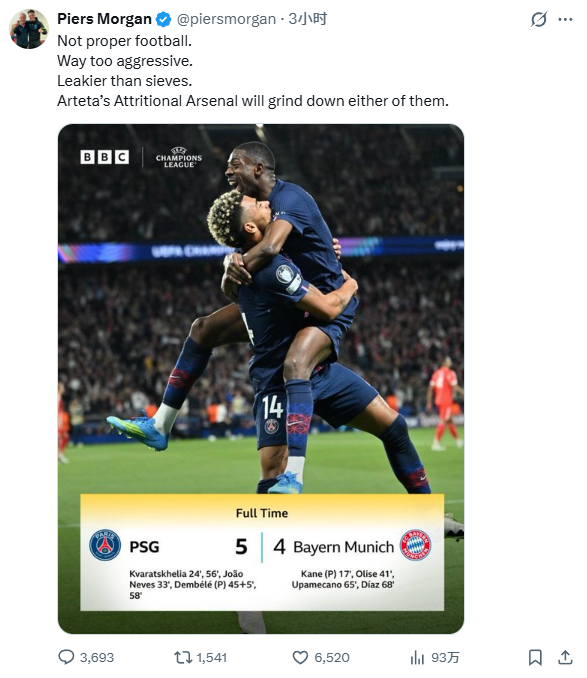Click the tweet text about Arteta's Arsenal
Viewport: 587px width, 678px height.
[x=253, y=101]
